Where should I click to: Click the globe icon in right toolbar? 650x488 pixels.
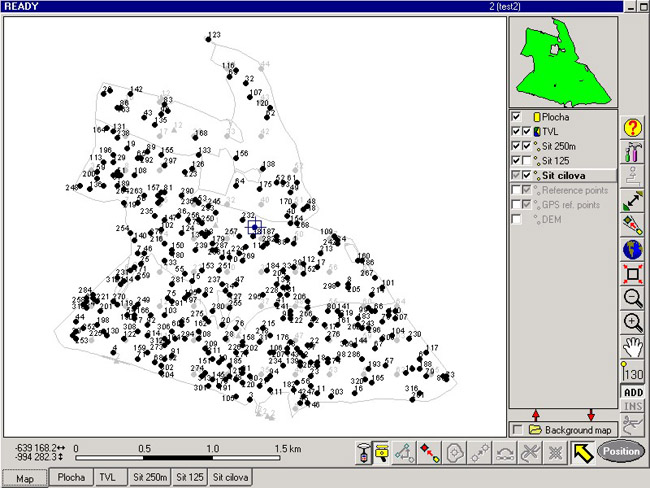tap(632, 249)
